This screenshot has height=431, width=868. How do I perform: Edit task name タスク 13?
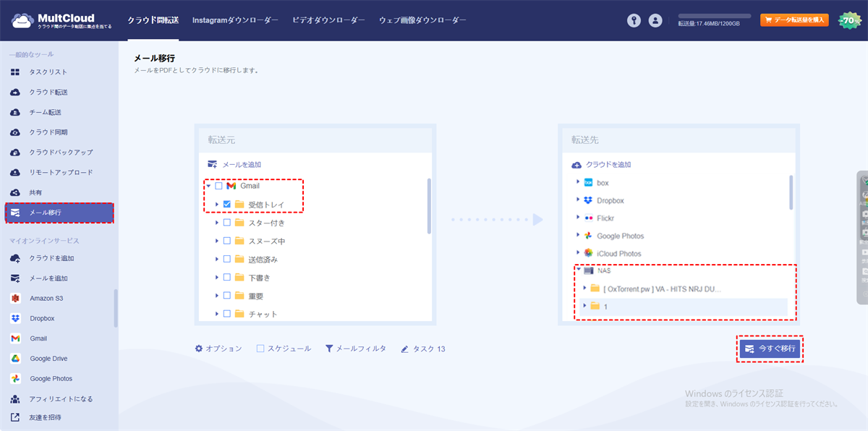424,349
